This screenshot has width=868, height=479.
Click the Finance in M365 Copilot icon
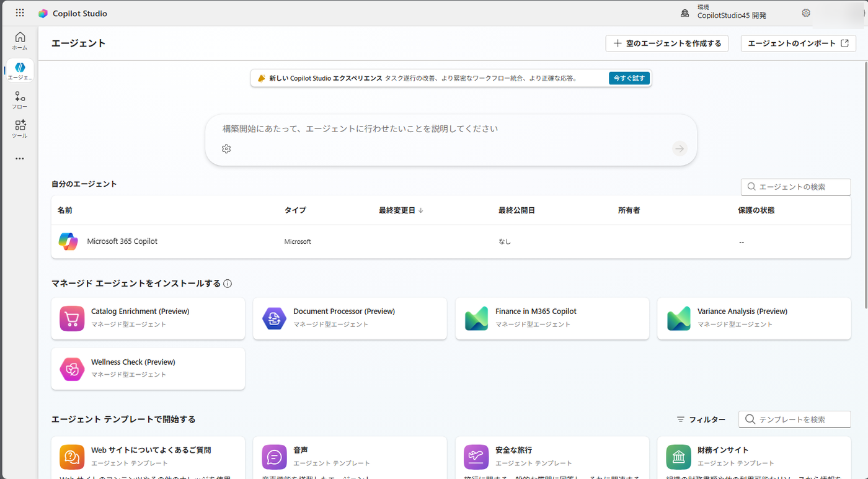click(x=476, y=318)
